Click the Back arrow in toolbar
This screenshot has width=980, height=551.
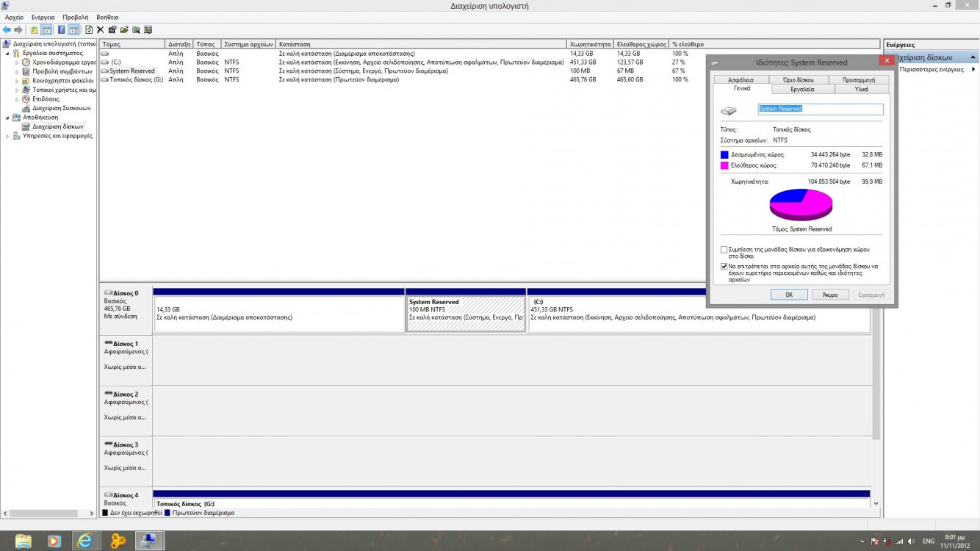7,30
